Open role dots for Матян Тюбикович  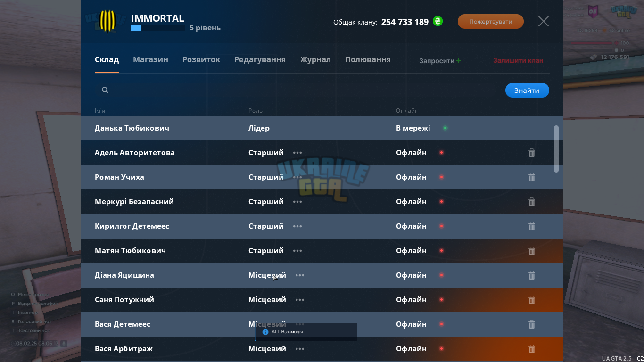(297, 251)
